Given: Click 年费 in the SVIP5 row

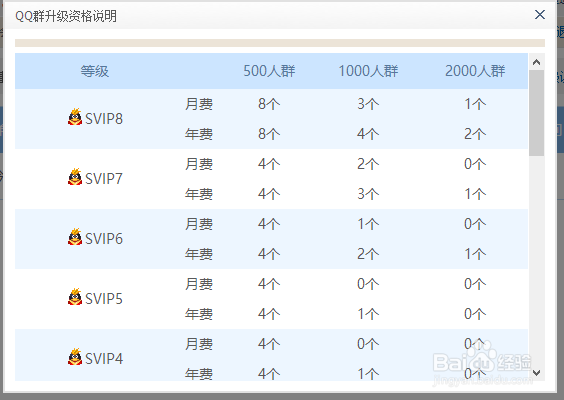Looking at the screenshot, I should [199, 314].
